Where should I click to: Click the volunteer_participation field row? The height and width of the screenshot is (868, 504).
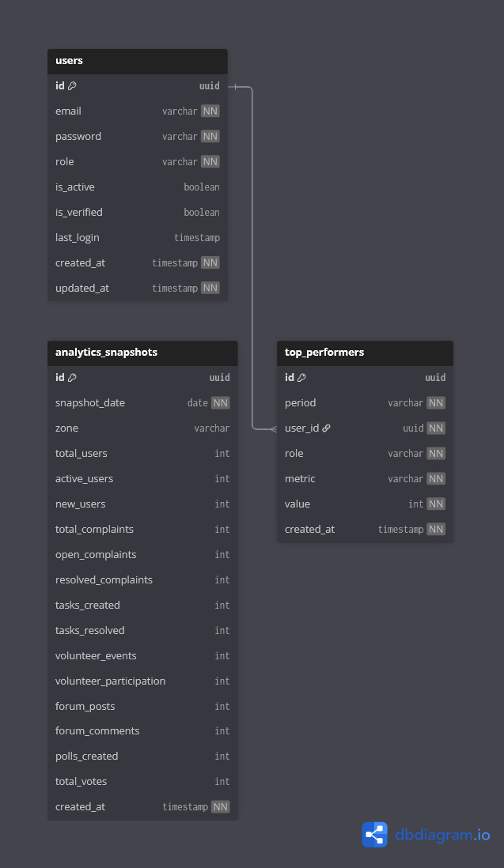click(142, 681)
